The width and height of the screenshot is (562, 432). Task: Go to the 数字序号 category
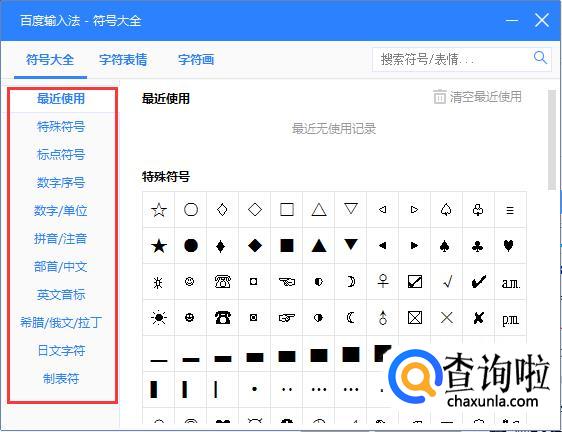point(61,182)
